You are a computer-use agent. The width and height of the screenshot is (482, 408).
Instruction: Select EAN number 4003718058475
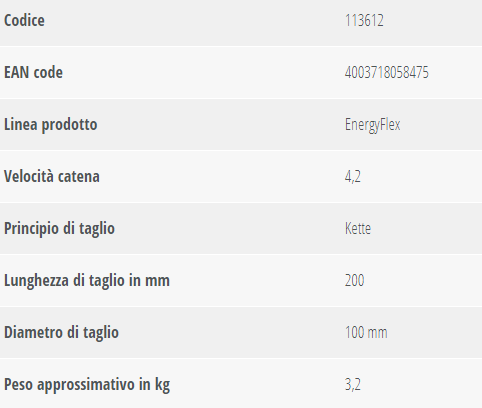[387, 72]
